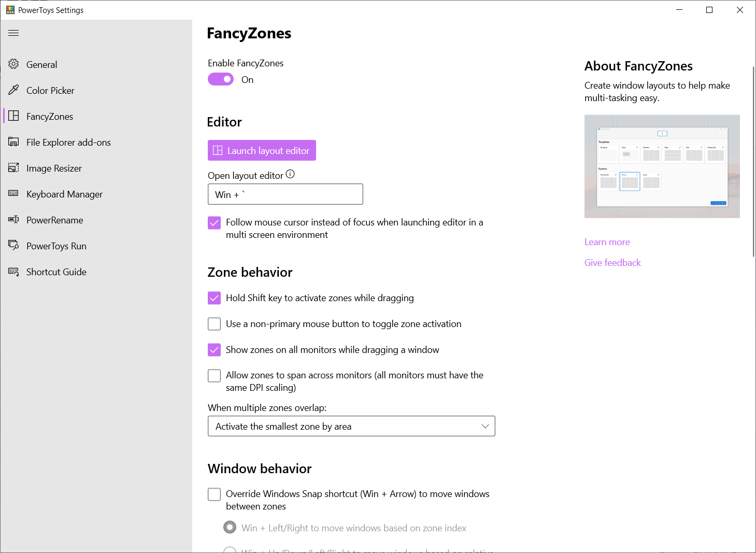Disable Enable FancyZones toggle
The image size is (756, 553).
(221, 79)
